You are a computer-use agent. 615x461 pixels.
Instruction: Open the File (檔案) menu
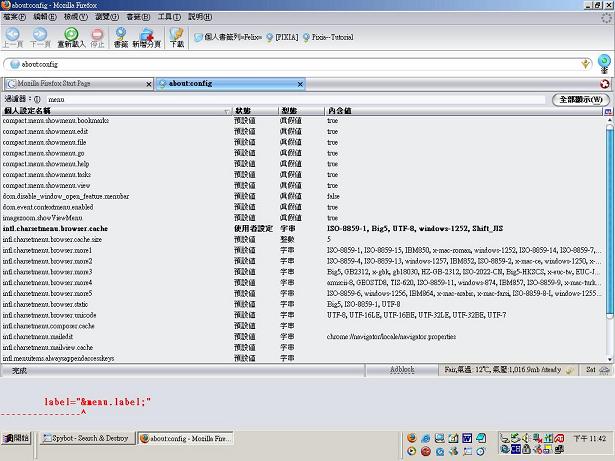[14, 17]
